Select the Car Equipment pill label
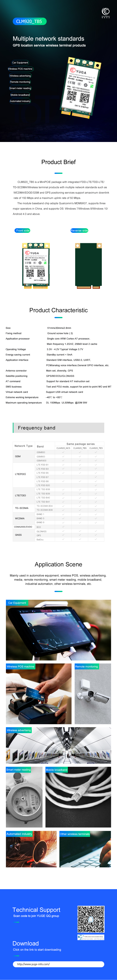117x980 pixels. tap(20, 62)
